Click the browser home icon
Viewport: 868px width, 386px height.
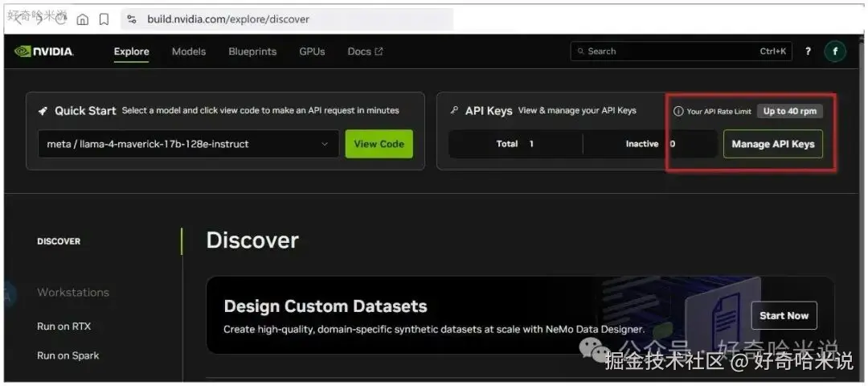83,19
